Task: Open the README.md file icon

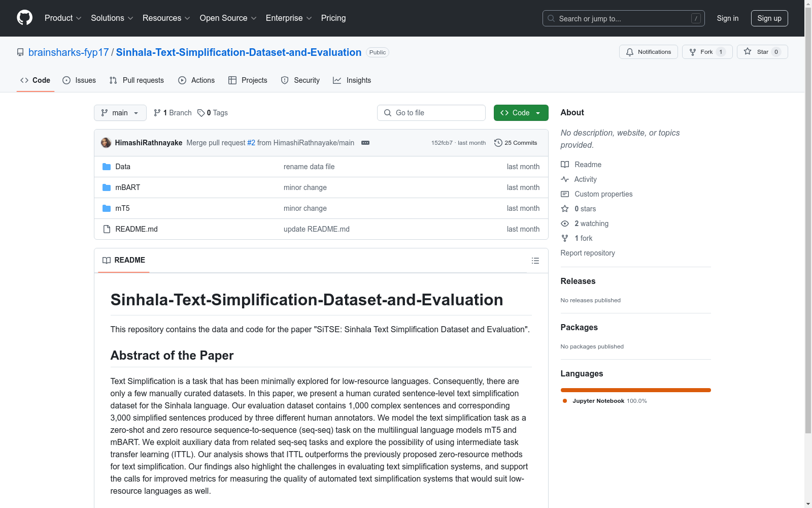Action: tap(107, 229)
